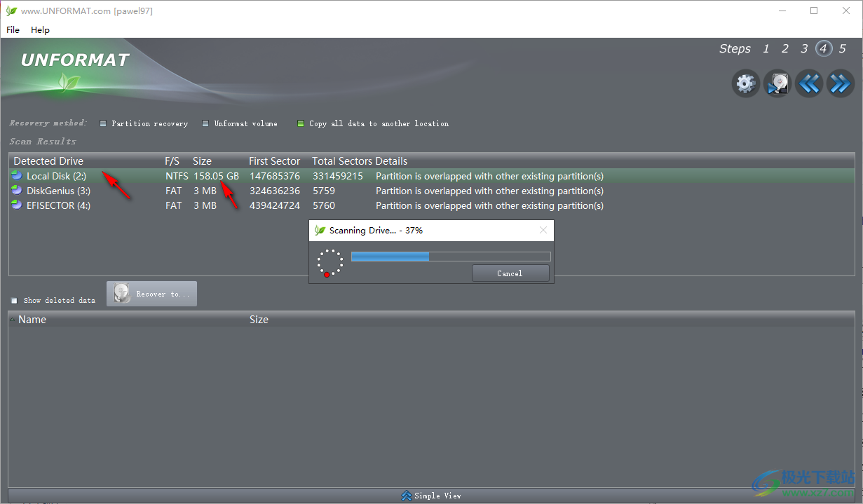Click the scanning progress bar
Screen dimensions: 863x504
[451, 257]
